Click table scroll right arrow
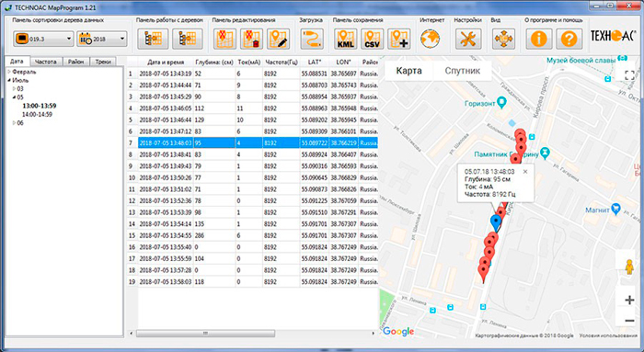 click(373, 334)
